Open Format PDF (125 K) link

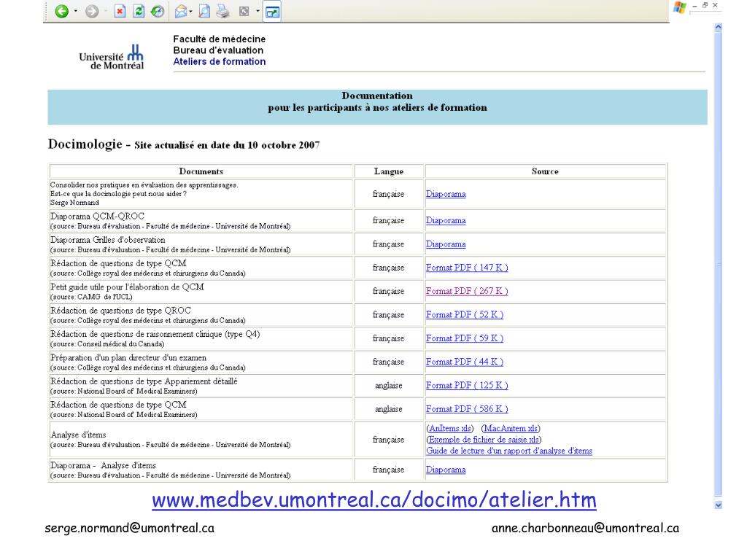(x=467, y=385)
